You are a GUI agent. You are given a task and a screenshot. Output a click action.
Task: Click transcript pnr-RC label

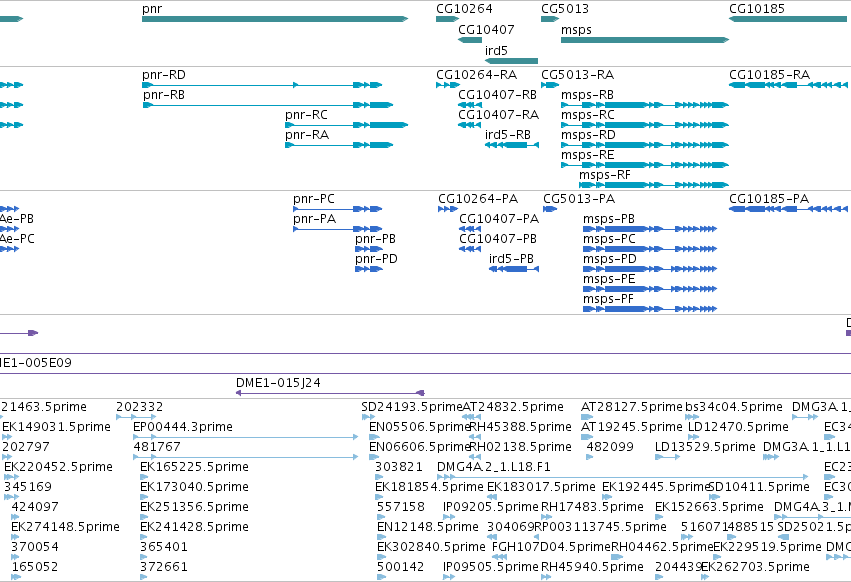[307, 115]
